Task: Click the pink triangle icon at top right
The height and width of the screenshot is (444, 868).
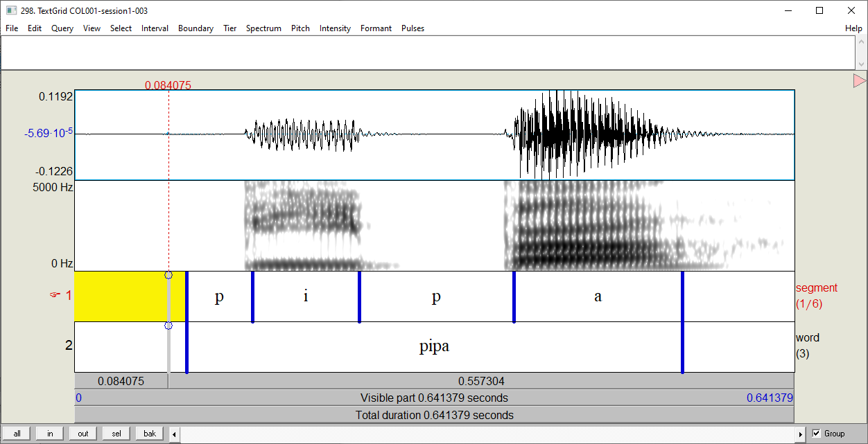Action: coord(859,81)
